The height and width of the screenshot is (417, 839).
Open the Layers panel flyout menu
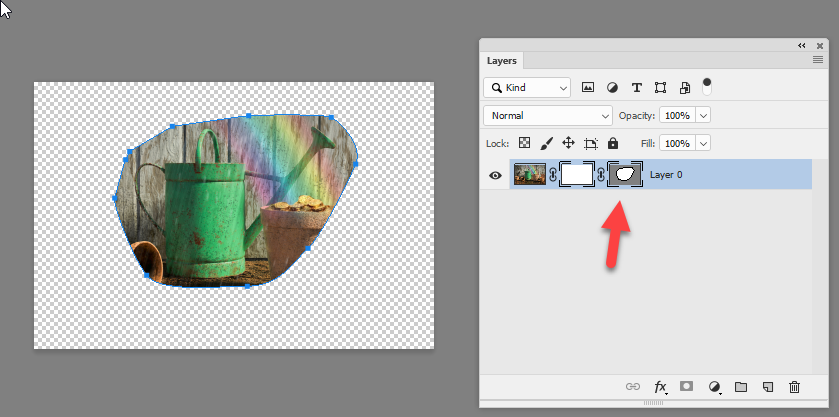(818, 60)
